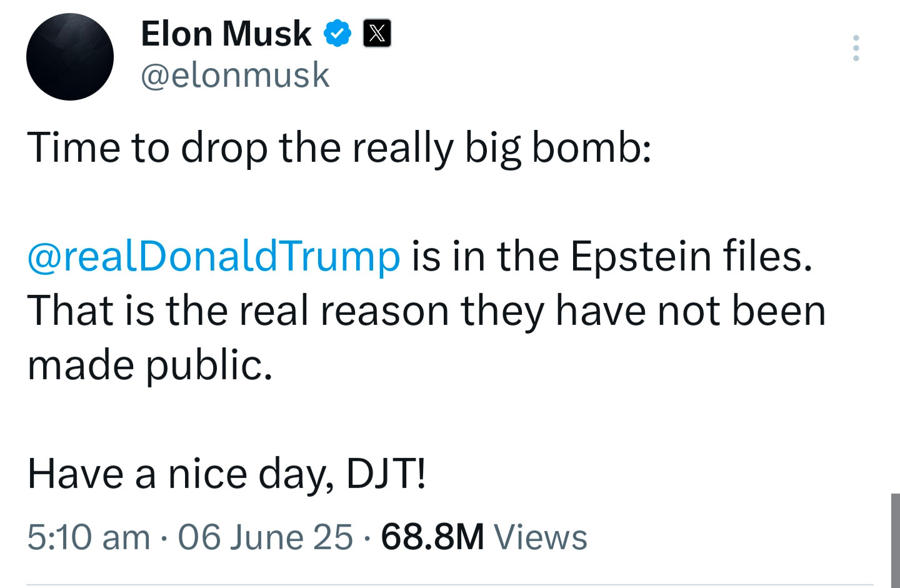Click 'DJT!' at the end of the post

(x=386, y=473)
